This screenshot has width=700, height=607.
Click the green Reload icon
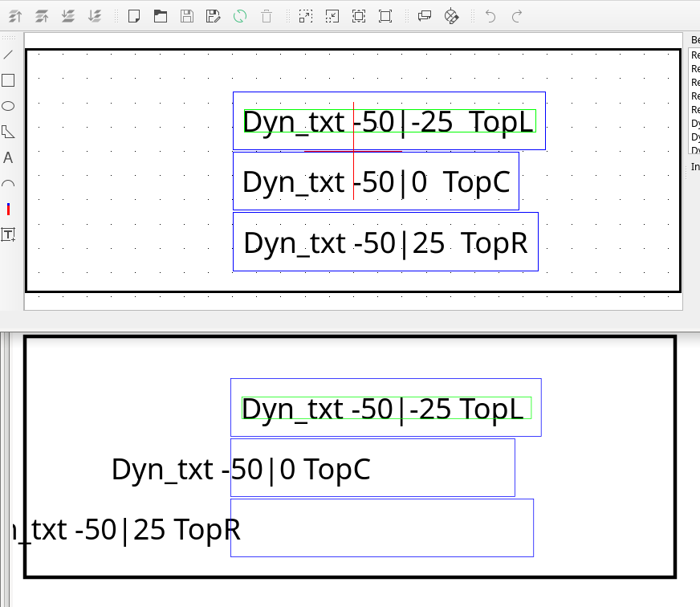click(x=239, y=16)
